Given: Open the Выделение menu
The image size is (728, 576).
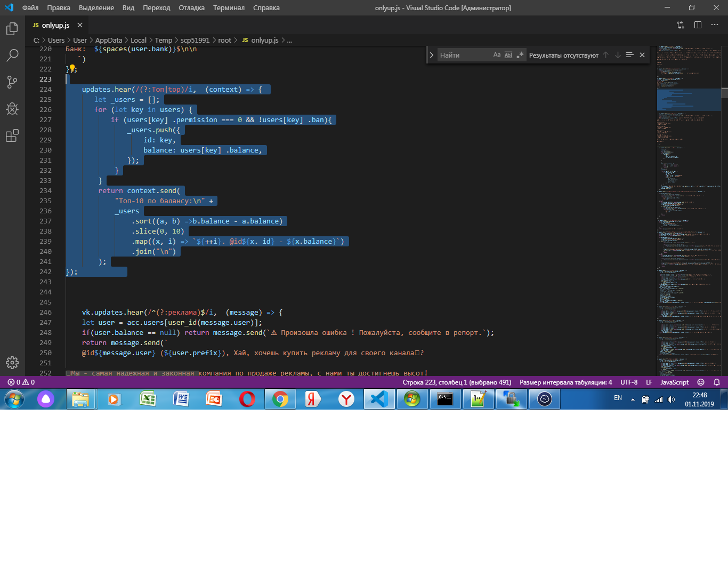Looking at the screenshot, I should 96,7.
